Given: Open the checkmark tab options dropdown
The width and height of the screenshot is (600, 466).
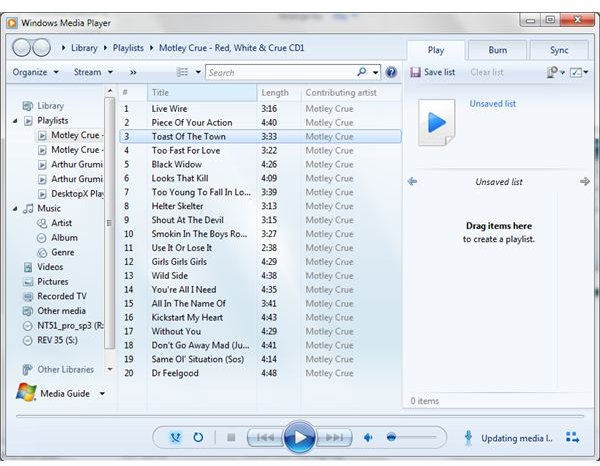Looking at the screenshot, I should click(579, 72).
